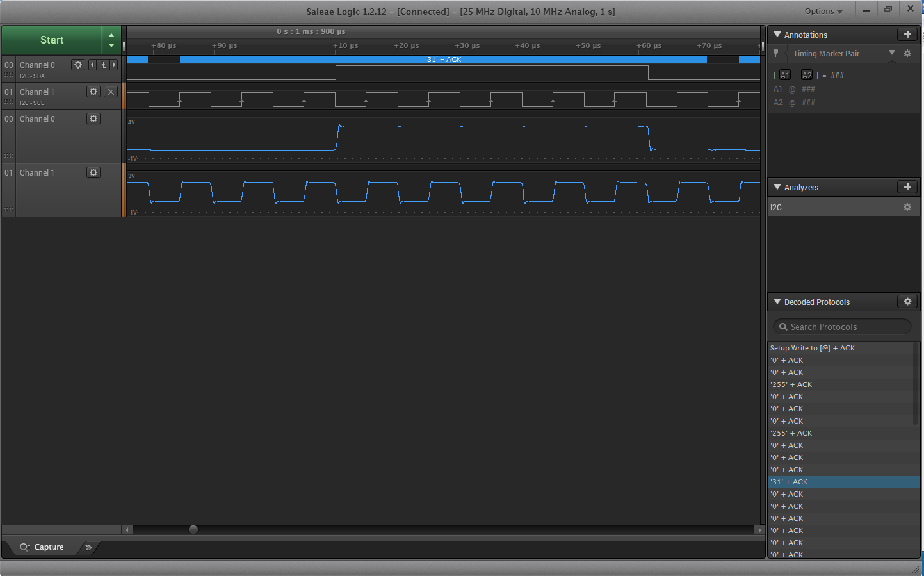Open capture settings arrows beside Start
This screenshot has width=924, height=576.
[x=111, y=40]
